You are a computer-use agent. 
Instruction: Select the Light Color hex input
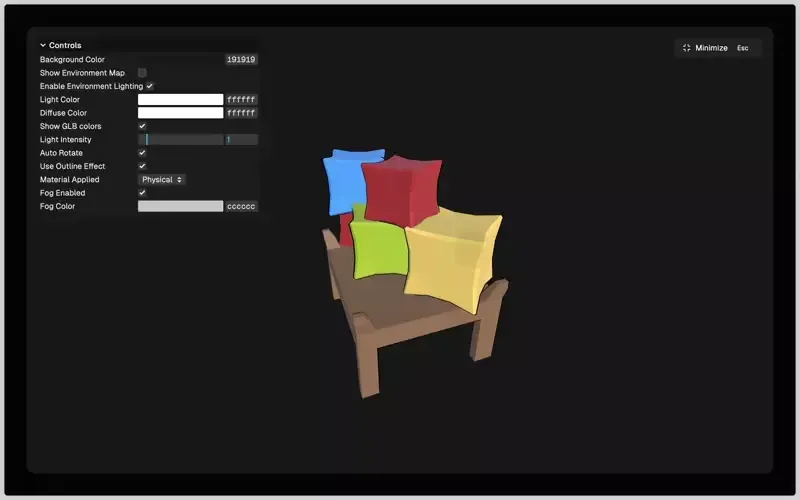coord(241,100)
